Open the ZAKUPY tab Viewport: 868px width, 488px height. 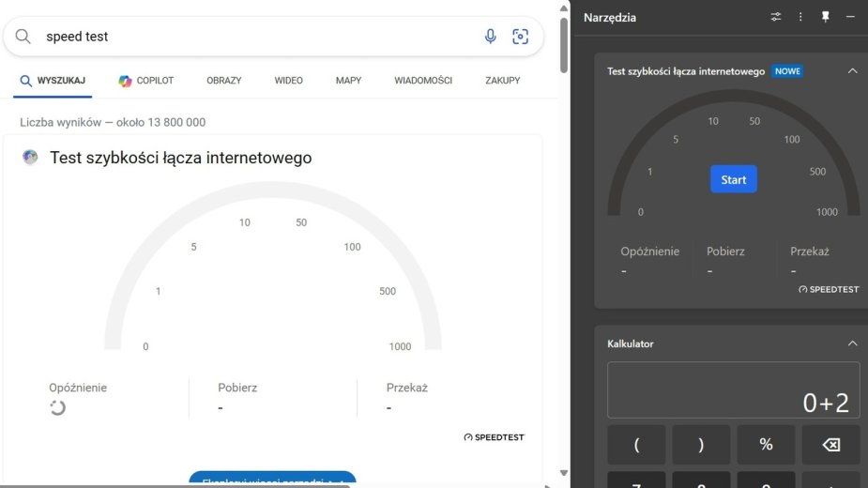point(503,81)
